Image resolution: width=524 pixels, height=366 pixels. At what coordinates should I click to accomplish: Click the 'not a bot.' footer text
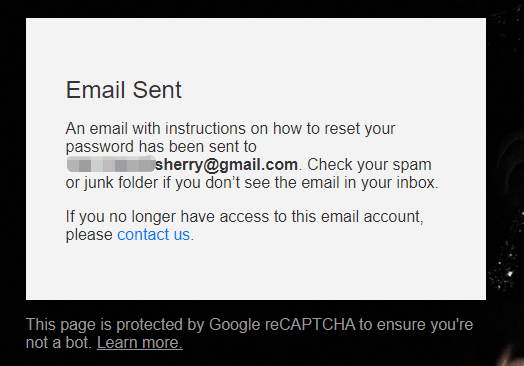coord(59,343)
